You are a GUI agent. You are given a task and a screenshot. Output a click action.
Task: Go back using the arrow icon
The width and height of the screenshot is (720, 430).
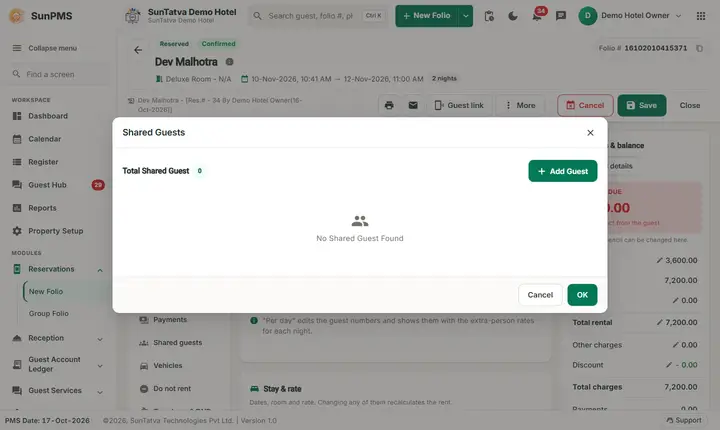pos(138,50)
